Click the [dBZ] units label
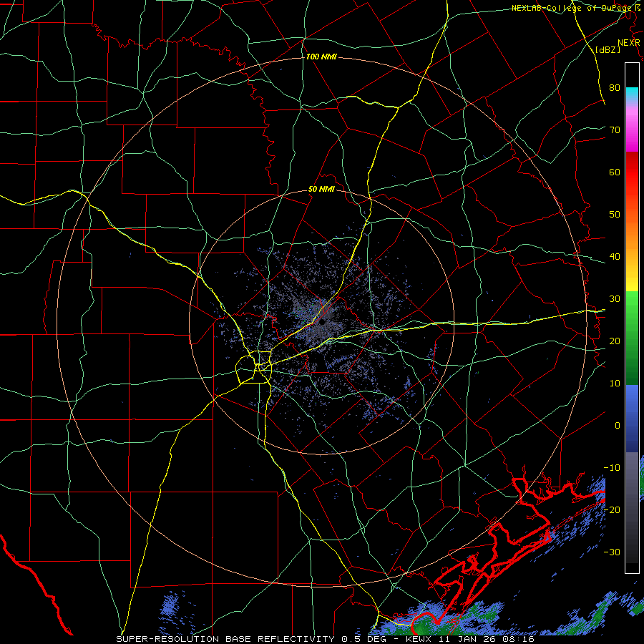The image size is (644, 644). click(x=608, y=50)
